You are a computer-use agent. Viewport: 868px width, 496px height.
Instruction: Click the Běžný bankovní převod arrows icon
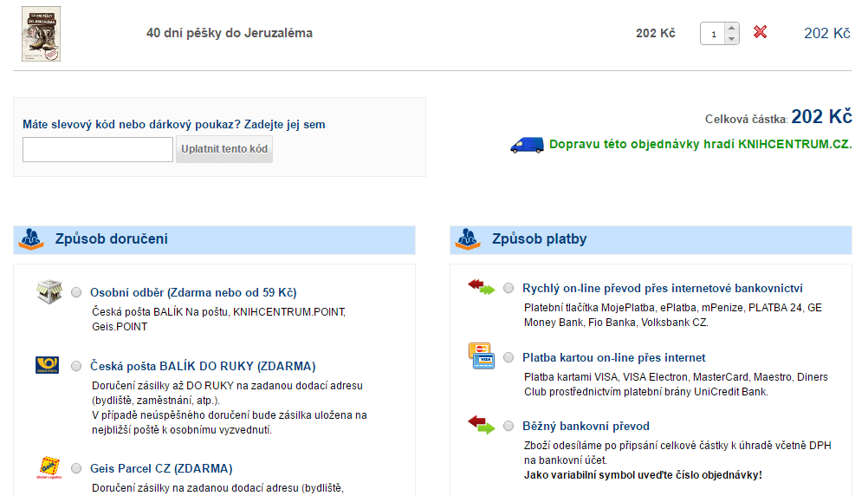click(481, 425)
